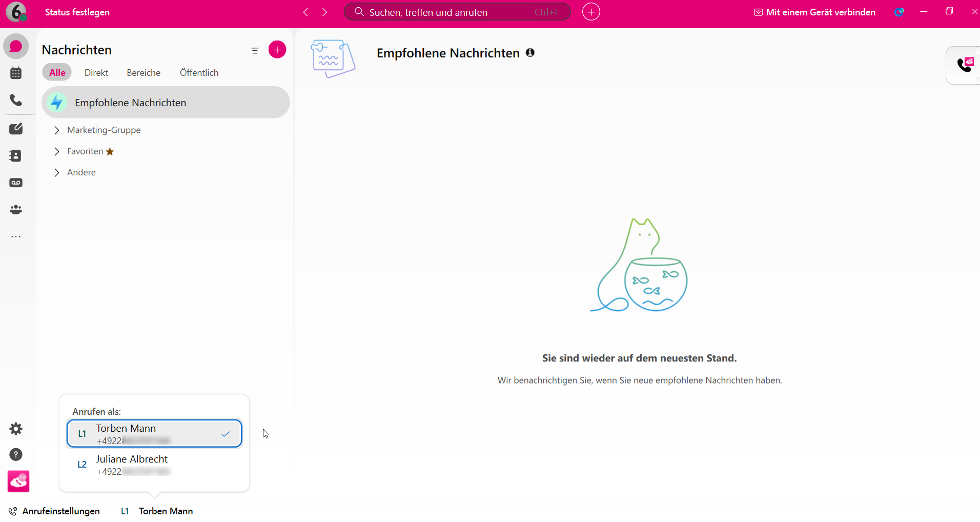Open the Anrufe phone icon in sidebar

coord(16,100)
